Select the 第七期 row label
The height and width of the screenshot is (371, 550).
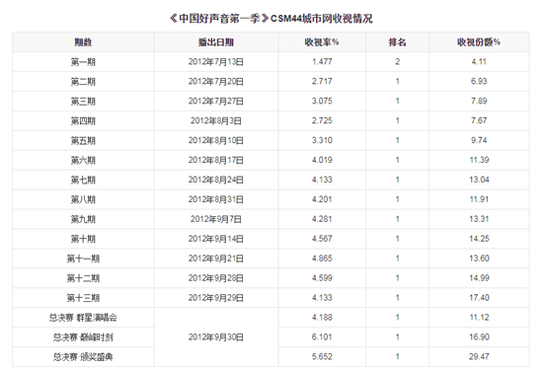point(83,180)
